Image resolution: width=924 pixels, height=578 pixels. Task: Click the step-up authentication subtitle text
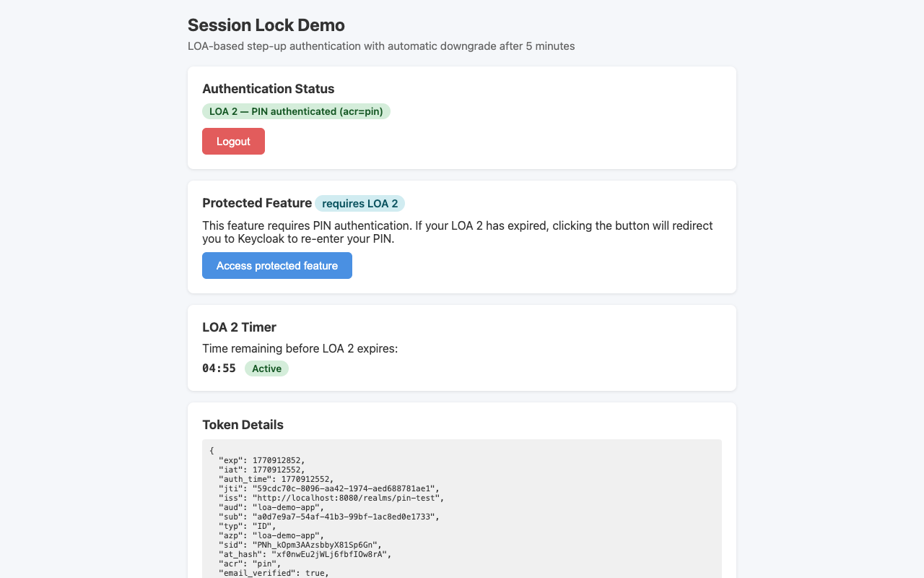[x=381, y=46]
